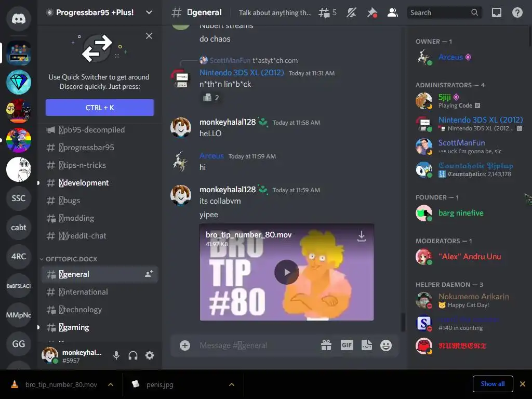Open the pb95-decompiled channel
This screenshot has width=532, height=399.
(x=99, y=130)
